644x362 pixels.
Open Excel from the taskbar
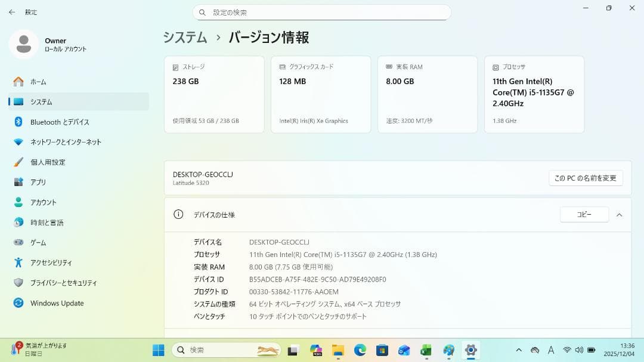tap(425, 349)
